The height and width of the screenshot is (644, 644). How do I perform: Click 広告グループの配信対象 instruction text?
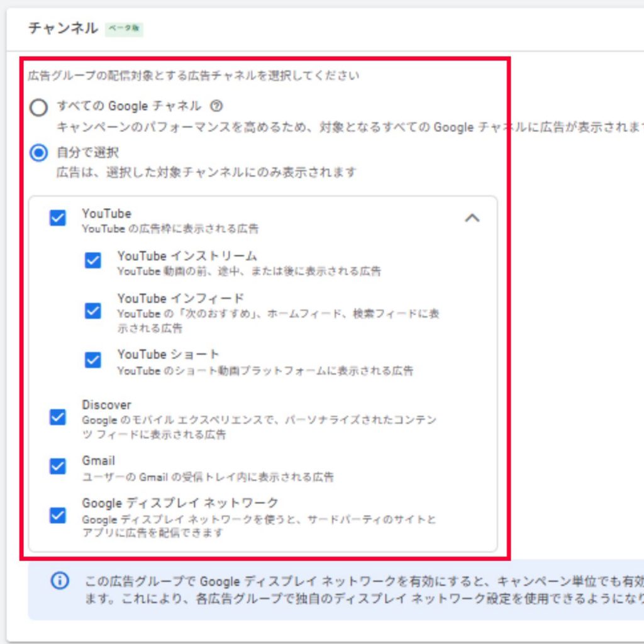194,75
